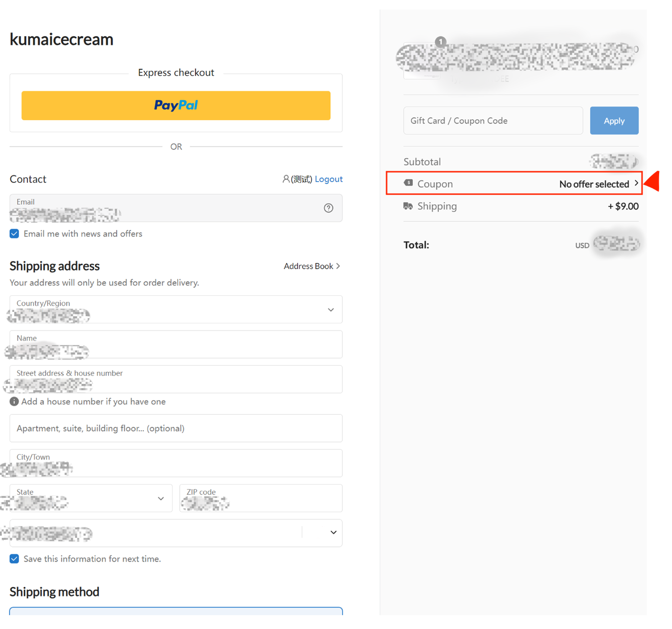Expand the State dropdown

click(161, 498)
